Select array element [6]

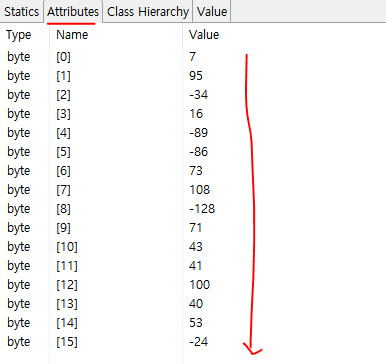click(x=63, y=171)
